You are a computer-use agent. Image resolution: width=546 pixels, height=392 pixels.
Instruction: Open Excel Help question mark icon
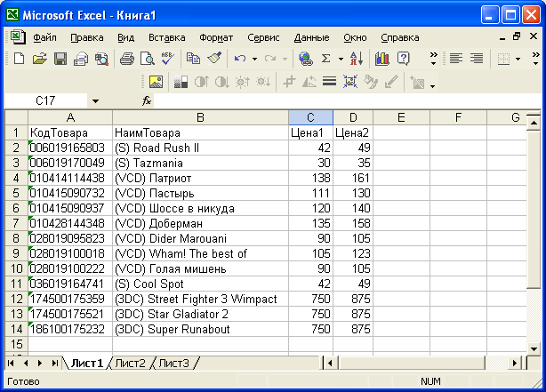[403, 59]
